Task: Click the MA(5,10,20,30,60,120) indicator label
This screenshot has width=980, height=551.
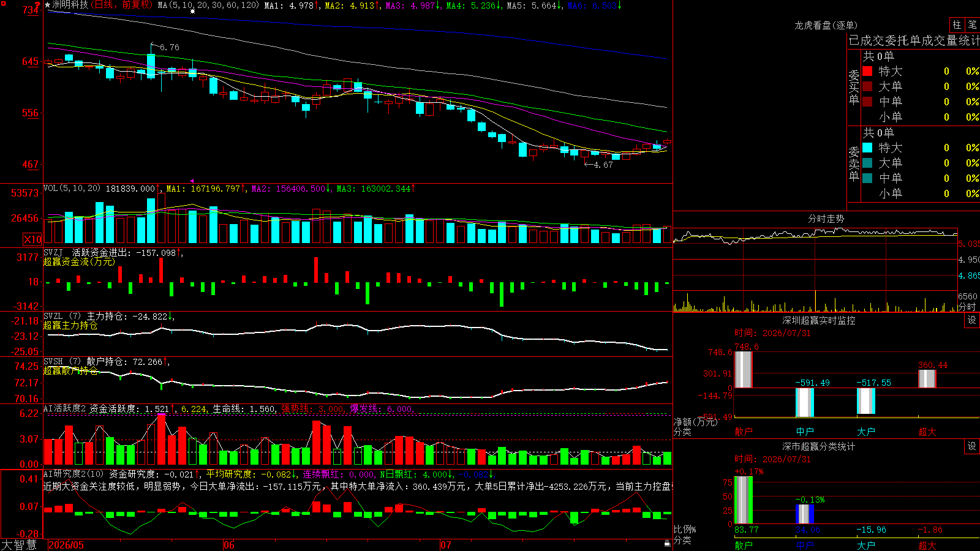Action: point(208,5)
